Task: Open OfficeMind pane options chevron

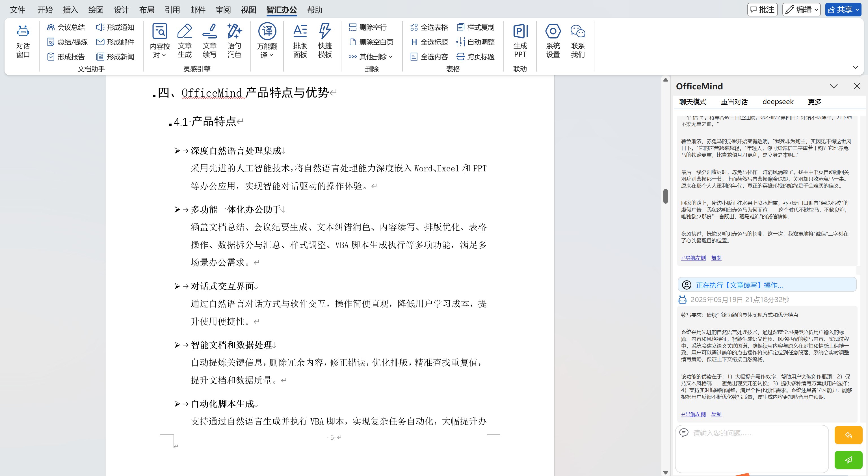Action: click(x=834, y=86)
